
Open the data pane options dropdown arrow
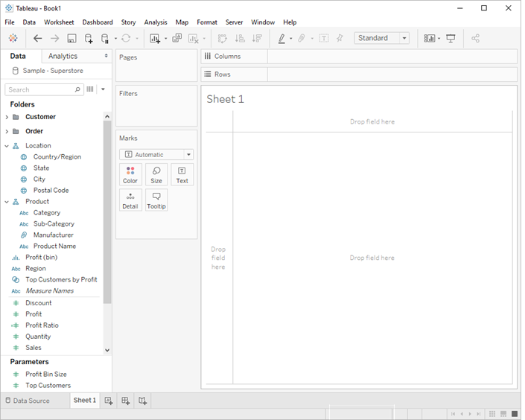[x=103, y=89]
